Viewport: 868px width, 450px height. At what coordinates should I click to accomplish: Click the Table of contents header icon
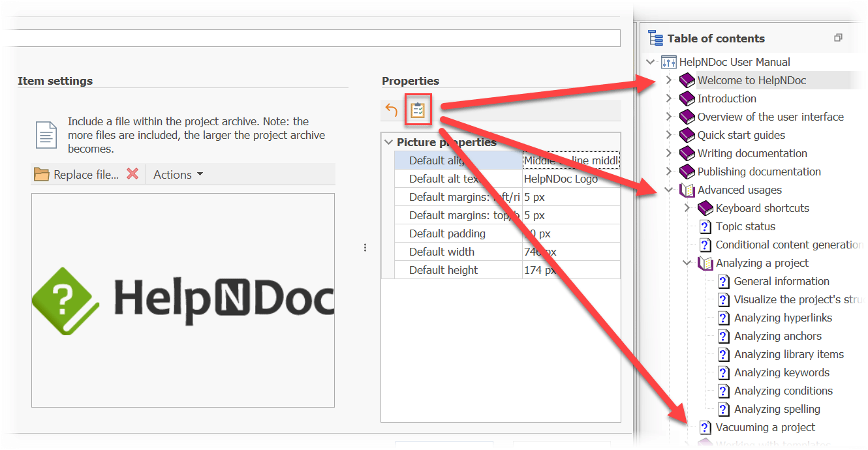coord(655,38)
